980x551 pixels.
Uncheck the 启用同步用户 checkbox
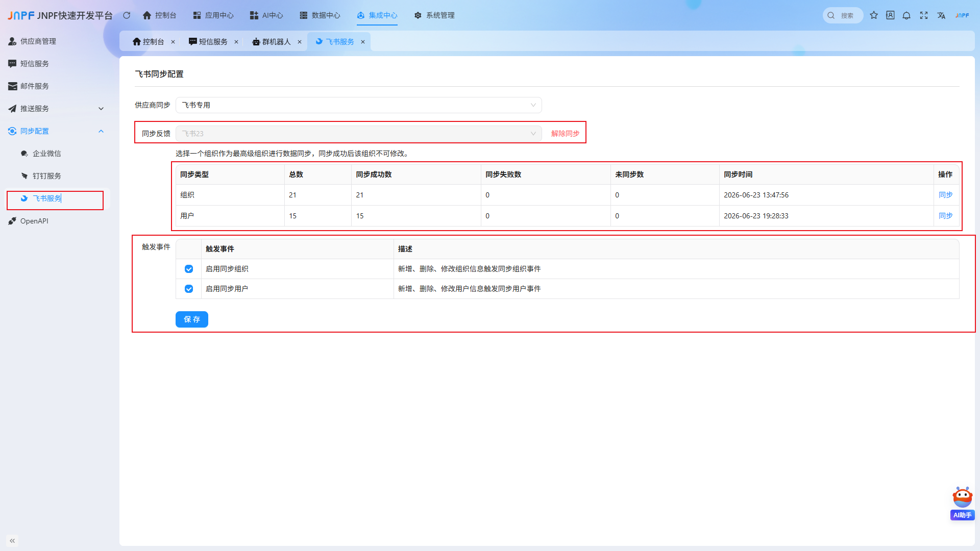point(189,289)
